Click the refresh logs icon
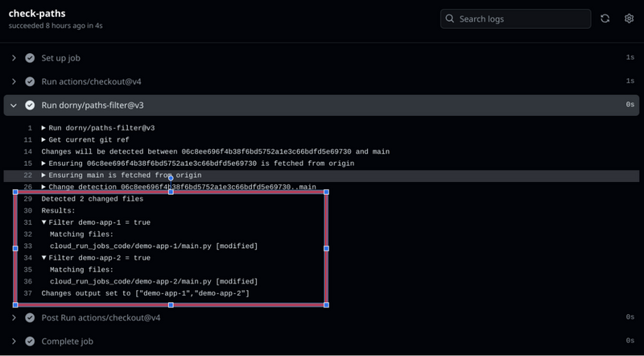 click(x=605, y=19)
